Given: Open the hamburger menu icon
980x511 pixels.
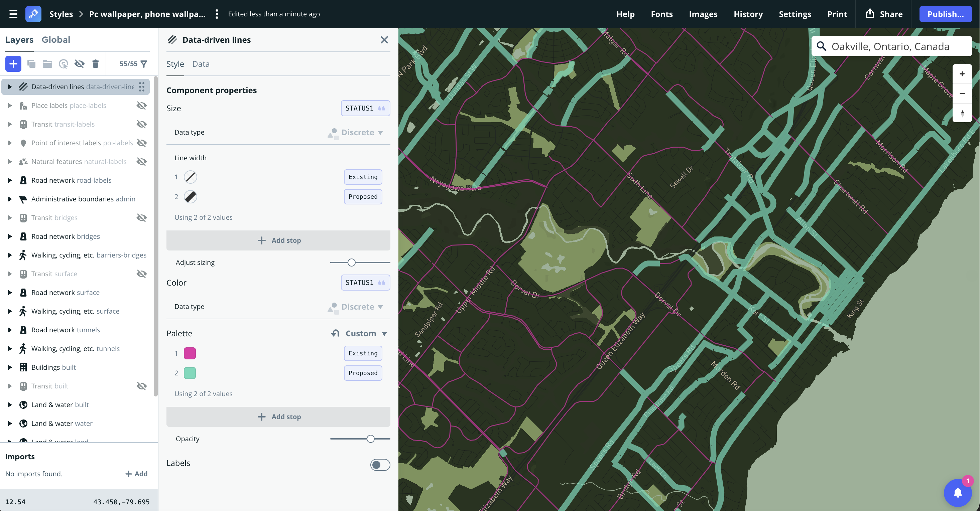Looking at the screenshot, I should click(x=13, y=14).
